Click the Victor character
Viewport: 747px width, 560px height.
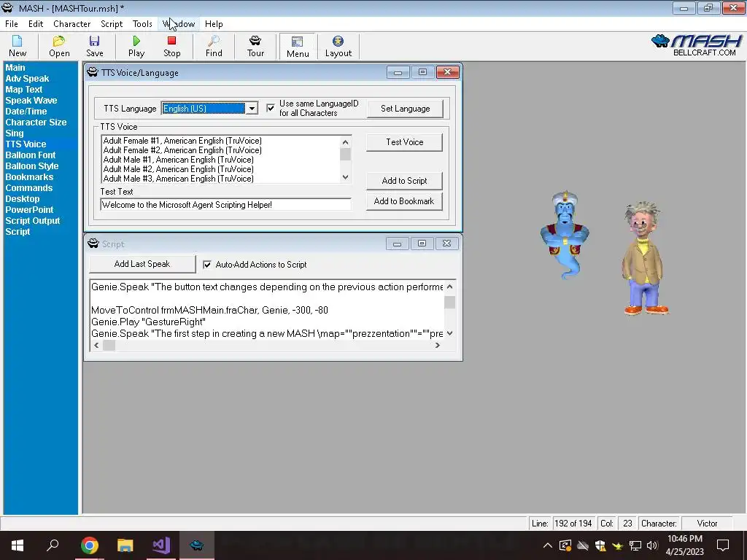click(644, 258)
